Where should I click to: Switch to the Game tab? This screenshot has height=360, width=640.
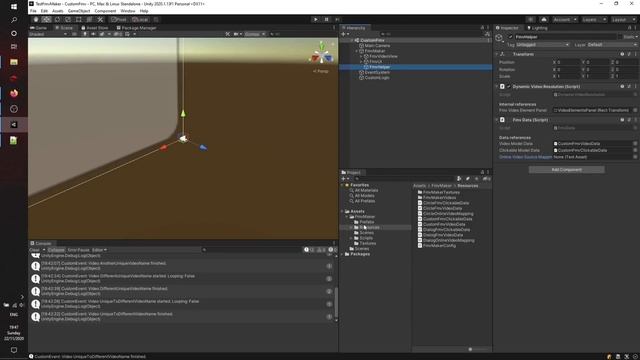tap(39, 28)
